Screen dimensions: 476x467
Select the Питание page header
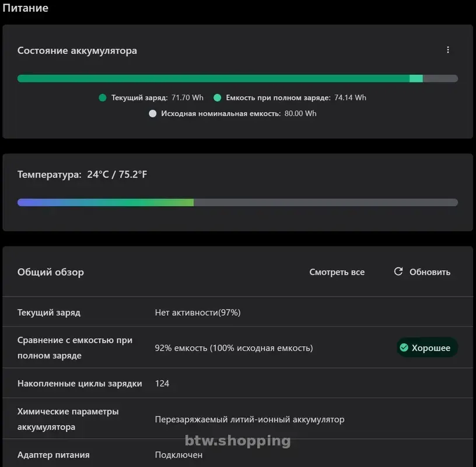pos(26,8)
